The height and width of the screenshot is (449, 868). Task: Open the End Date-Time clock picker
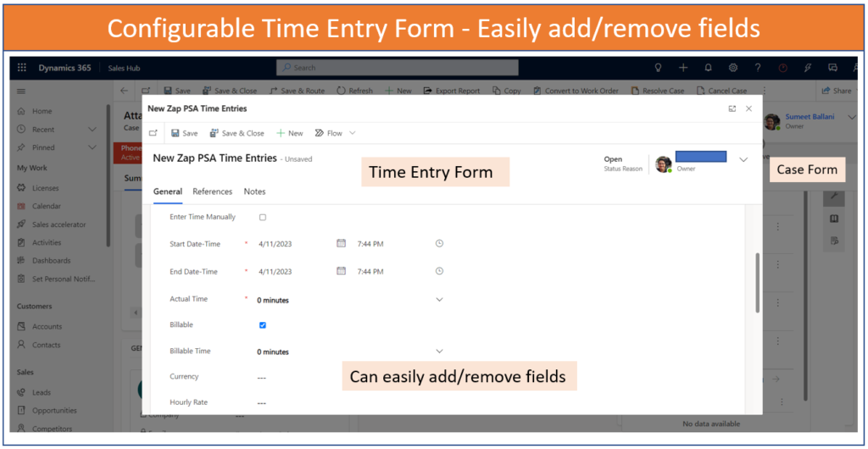tap(440, 271)
